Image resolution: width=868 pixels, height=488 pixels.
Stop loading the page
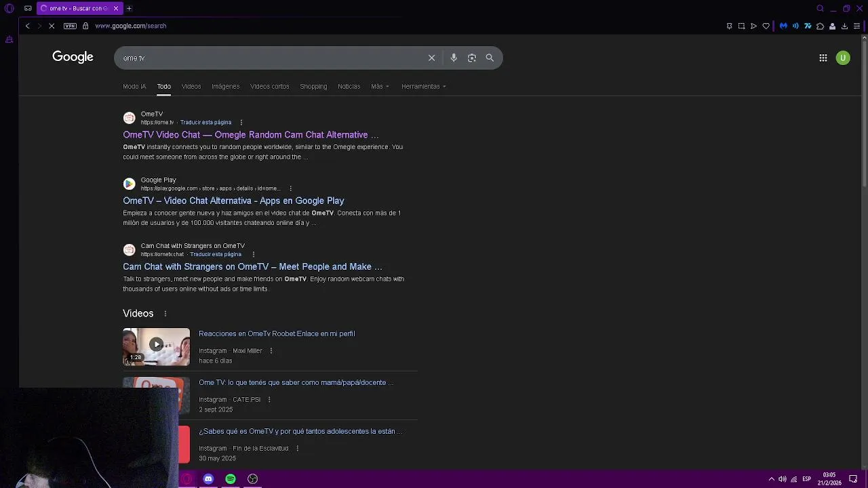(x=52, y=26)
